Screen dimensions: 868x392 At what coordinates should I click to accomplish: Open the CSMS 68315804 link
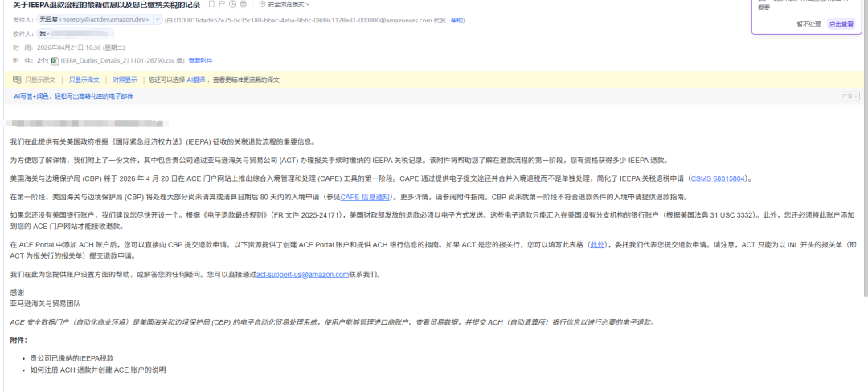pyautogui.click(x=719, y=178)
